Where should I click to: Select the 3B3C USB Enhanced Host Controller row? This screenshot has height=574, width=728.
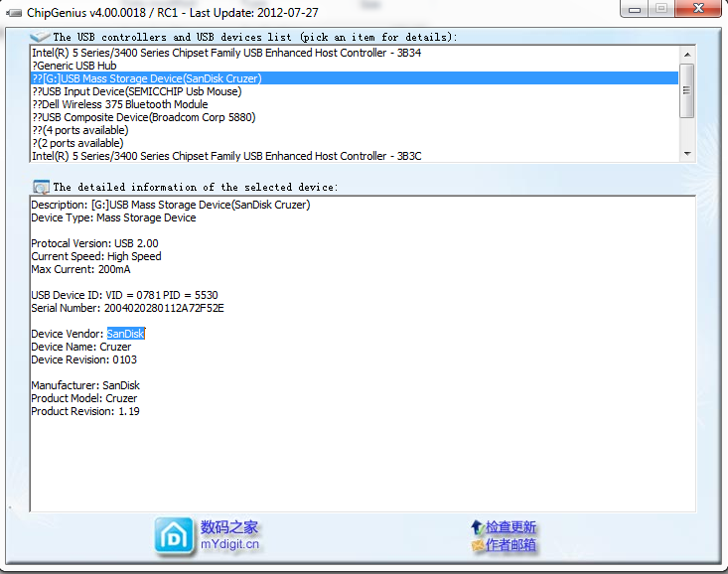pyautogui.click(x=354, y=156)
